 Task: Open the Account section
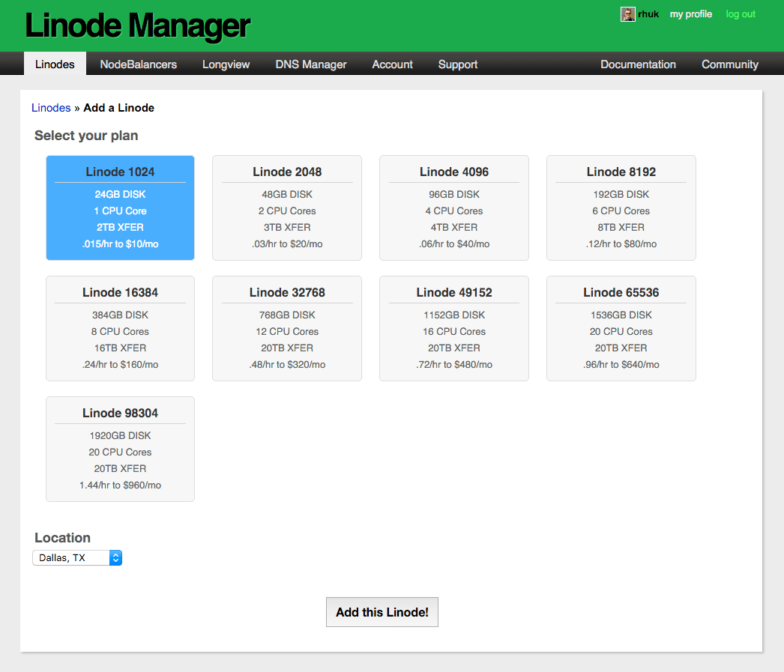click(x=392, y=64)
